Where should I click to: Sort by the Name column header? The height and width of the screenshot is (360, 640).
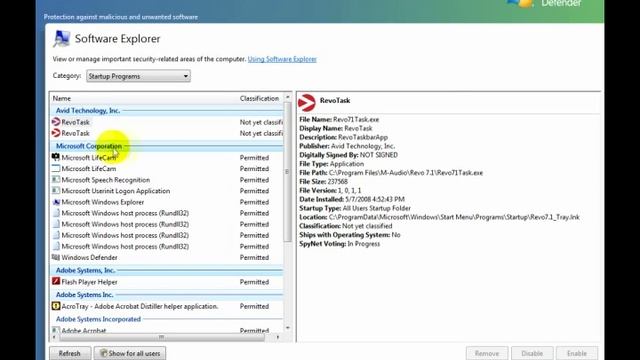pyautogui.click(x=62, y=98)
